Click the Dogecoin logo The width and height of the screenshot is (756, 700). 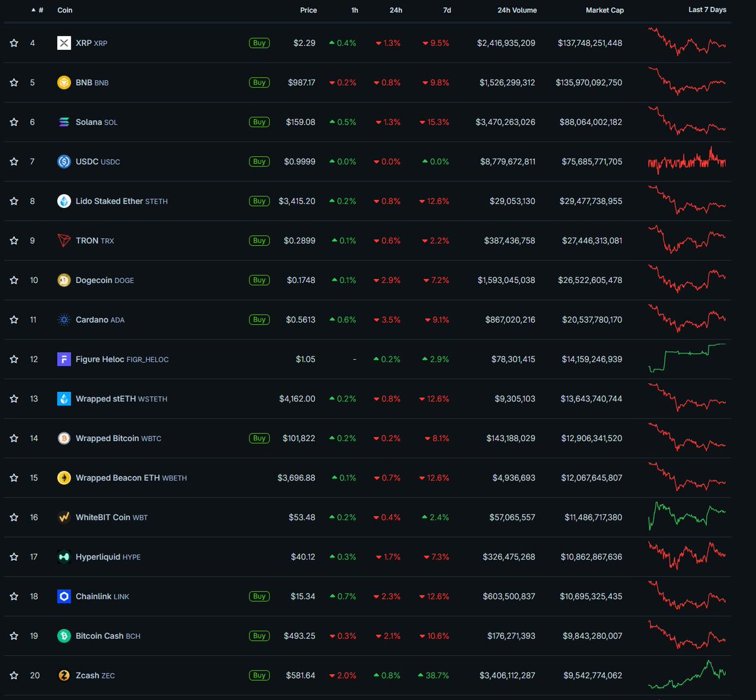[64, 280]
